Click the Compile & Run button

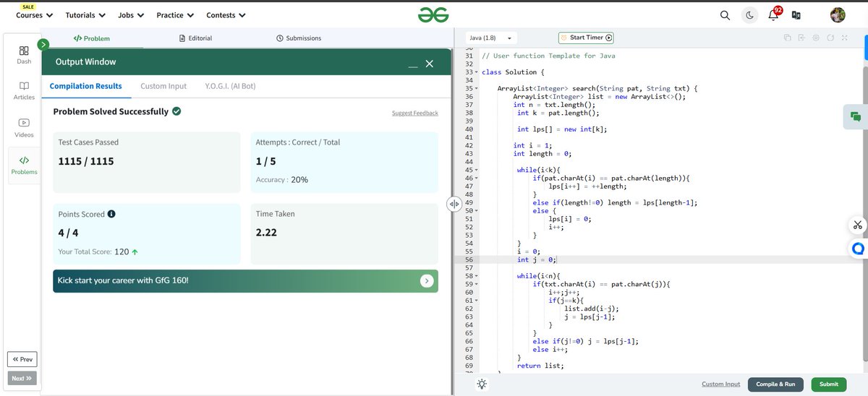775,384
